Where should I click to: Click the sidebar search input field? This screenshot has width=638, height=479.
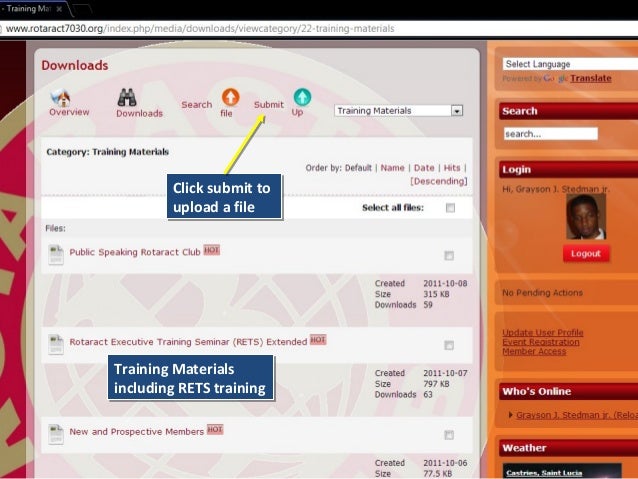pyautogui.click(x=551, y=133)
